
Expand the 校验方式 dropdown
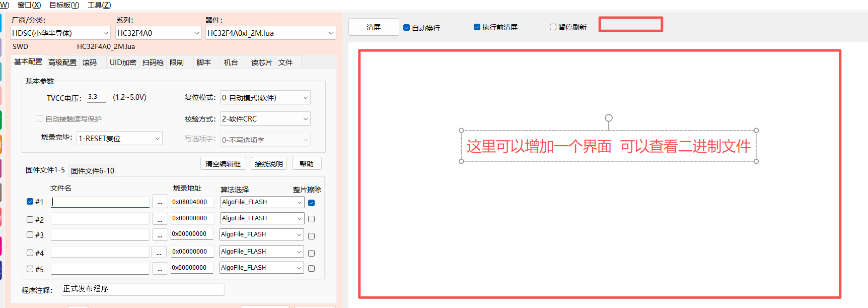point(265,119)
